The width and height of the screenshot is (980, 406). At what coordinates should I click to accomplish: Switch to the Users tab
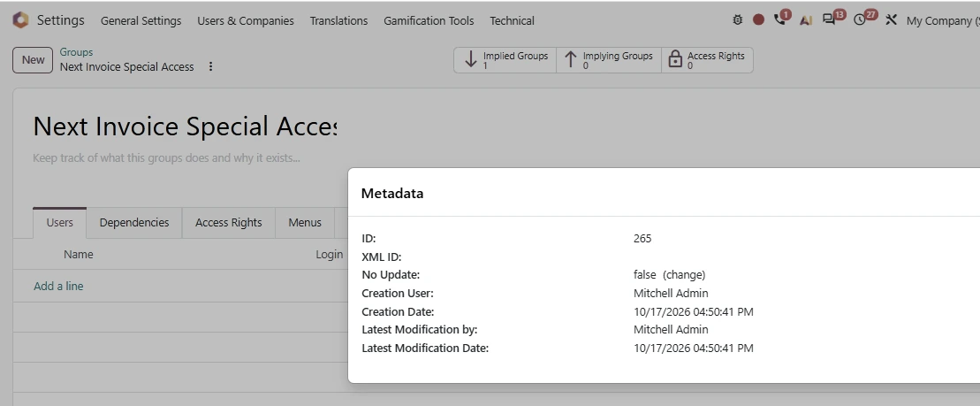(59, 223)
